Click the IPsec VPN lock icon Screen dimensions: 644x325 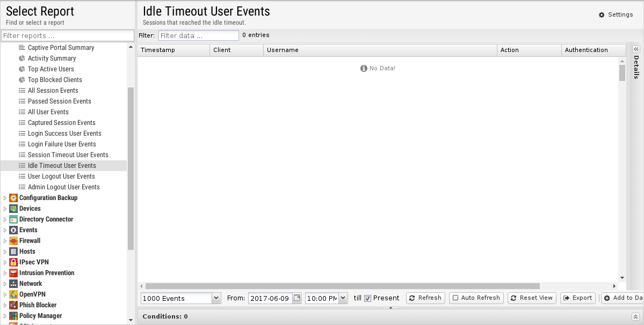coord(13,262)
